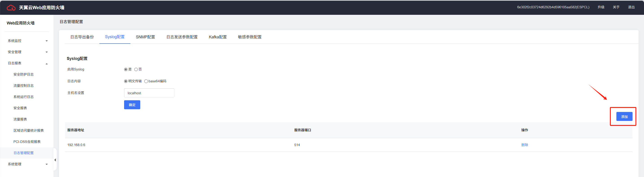
Task: Switch to the 日志导出备份 tab
Action: coord(82,37)
